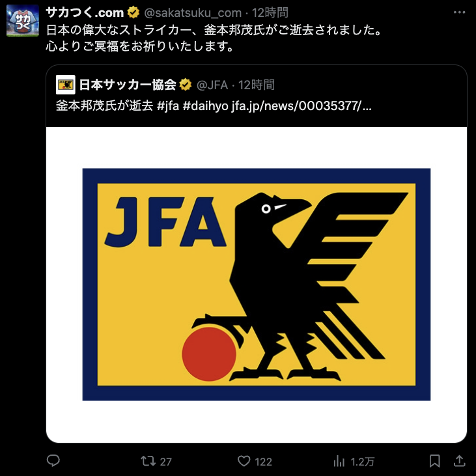The width and height of the screenshot is (476, 476).
Task: Open the #daihyo hashtag
Action: pyautogui.click(x=206, y=106)
